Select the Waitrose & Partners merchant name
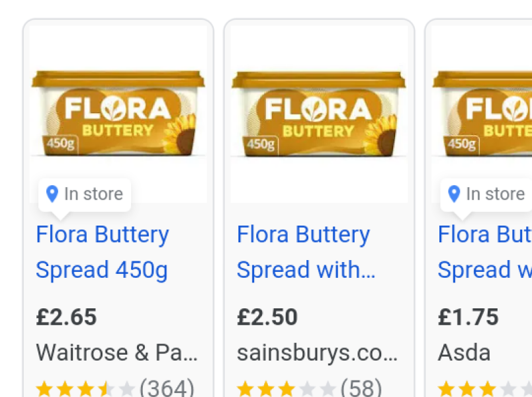Viewport: 532px width, 397px height. coord(116,353)
